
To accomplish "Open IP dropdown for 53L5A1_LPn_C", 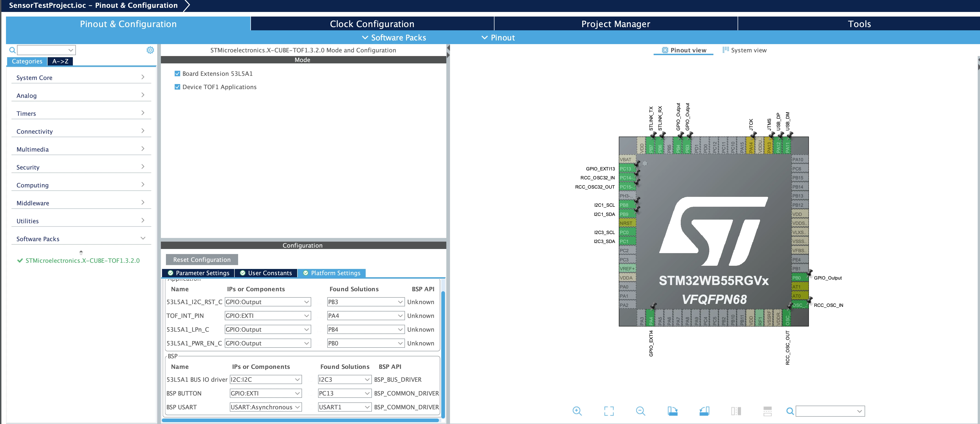I will (x=268, y=329).
